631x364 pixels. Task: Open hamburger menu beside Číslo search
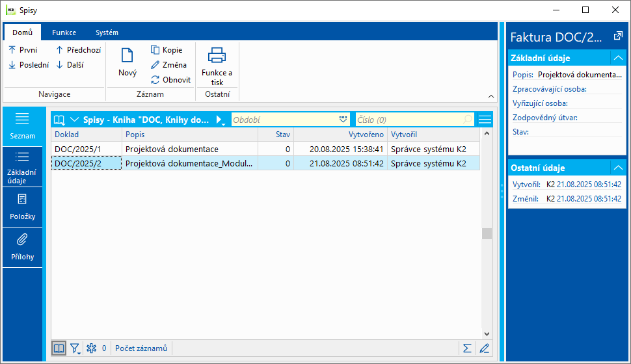[x=485, y=120]
